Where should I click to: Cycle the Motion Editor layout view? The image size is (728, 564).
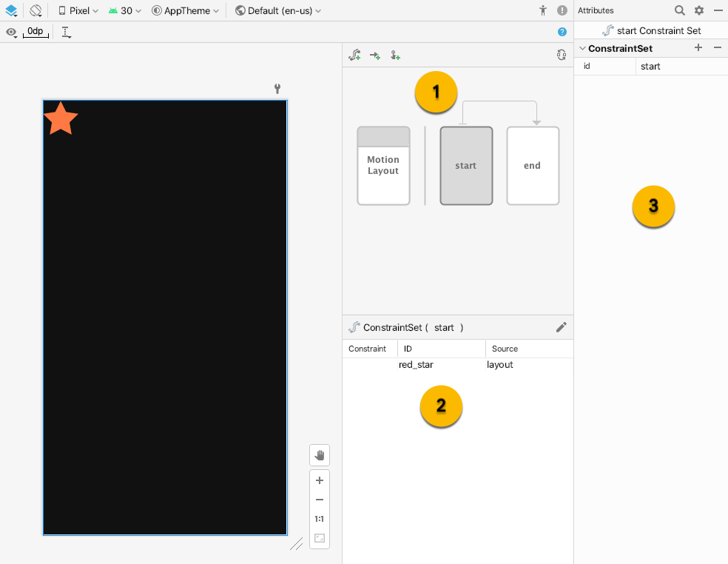pyautogui.click(x=561, y=54)
